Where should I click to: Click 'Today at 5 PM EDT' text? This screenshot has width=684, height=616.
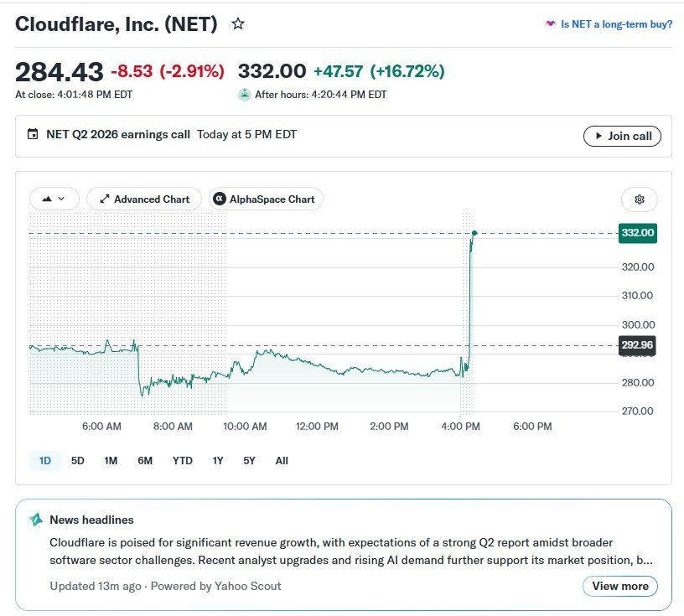click(x=247, y=134)
